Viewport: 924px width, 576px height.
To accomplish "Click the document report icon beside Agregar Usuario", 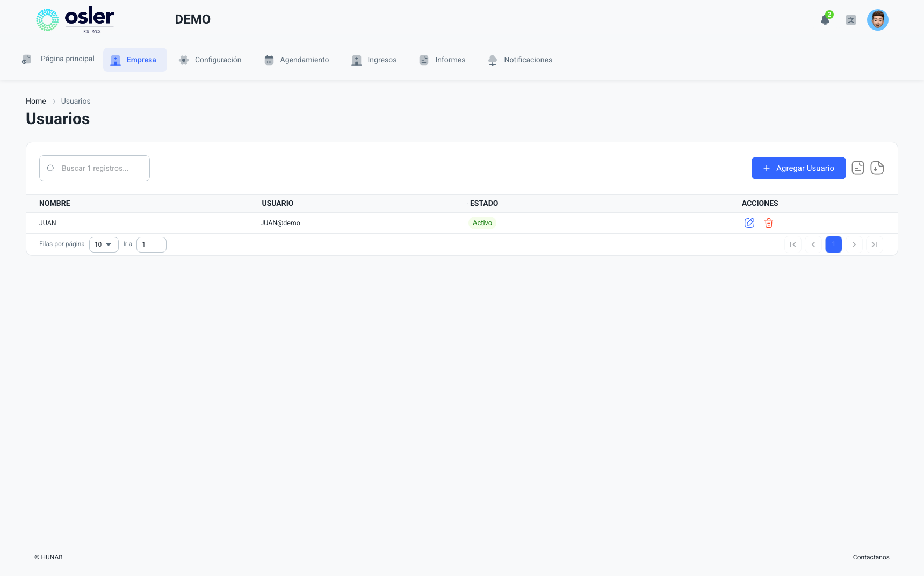I will tap(858, 168).
